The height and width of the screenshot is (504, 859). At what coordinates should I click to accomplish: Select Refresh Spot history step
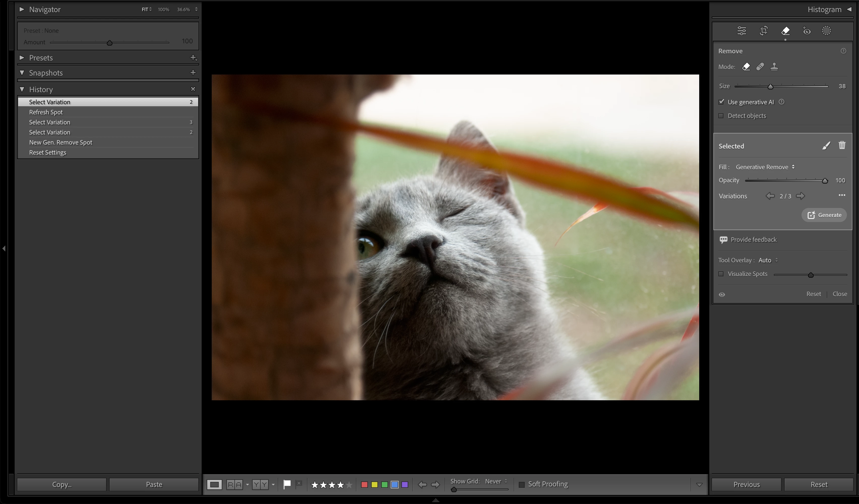pyautogui.click(x=46, y=112)
